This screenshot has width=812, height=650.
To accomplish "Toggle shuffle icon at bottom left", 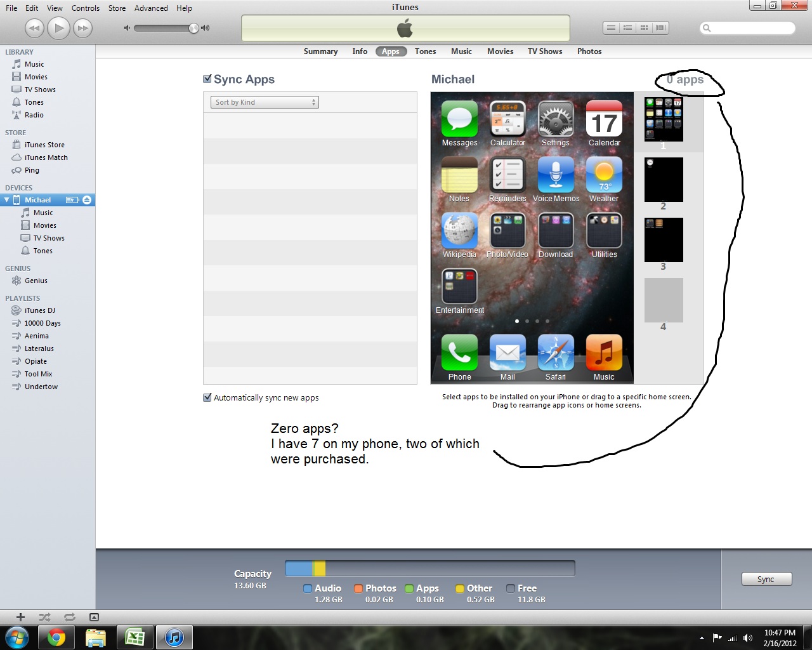I will click(44, 617).
